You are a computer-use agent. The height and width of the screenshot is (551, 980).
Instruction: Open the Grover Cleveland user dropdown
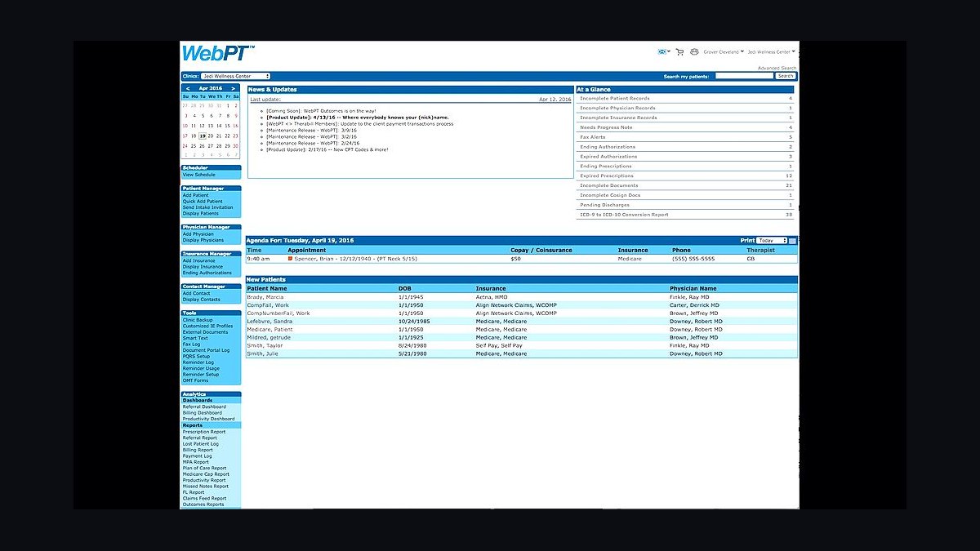pyautogui.click(x=723, y=51)
